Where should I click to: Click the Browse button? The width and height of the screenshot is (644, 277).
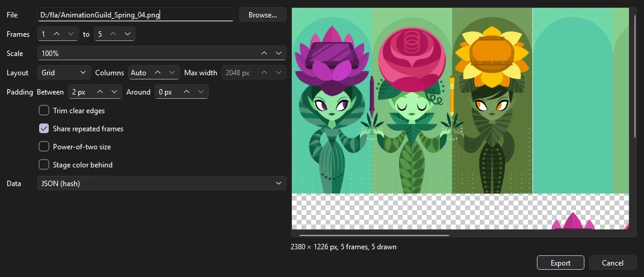point(263,15)
